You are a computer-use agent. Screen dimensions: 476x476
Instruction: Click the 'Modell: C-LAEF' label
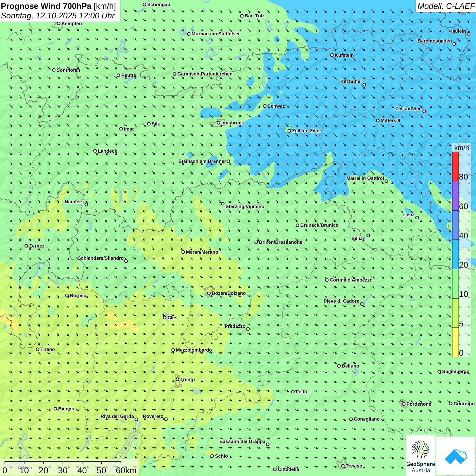446,6
